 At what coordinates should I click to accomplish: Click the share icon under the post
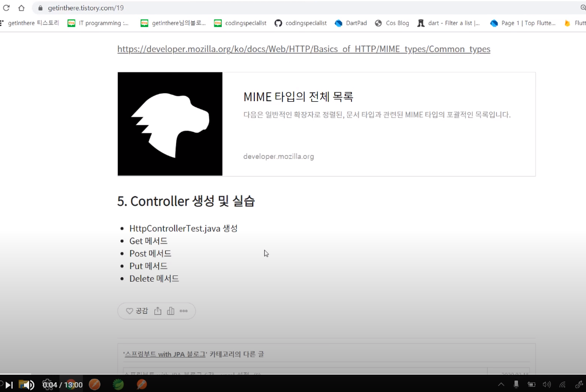point(158,311)
